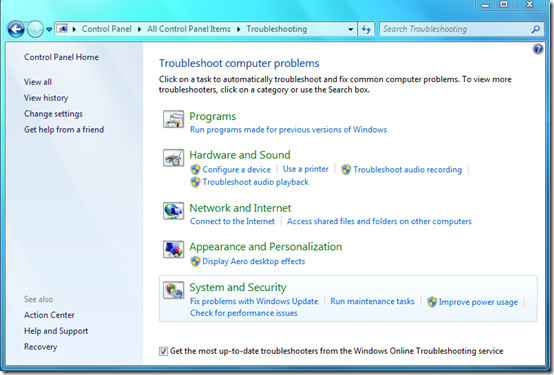Open Action Center link
The image size is (554, 375).
point(49,315)
